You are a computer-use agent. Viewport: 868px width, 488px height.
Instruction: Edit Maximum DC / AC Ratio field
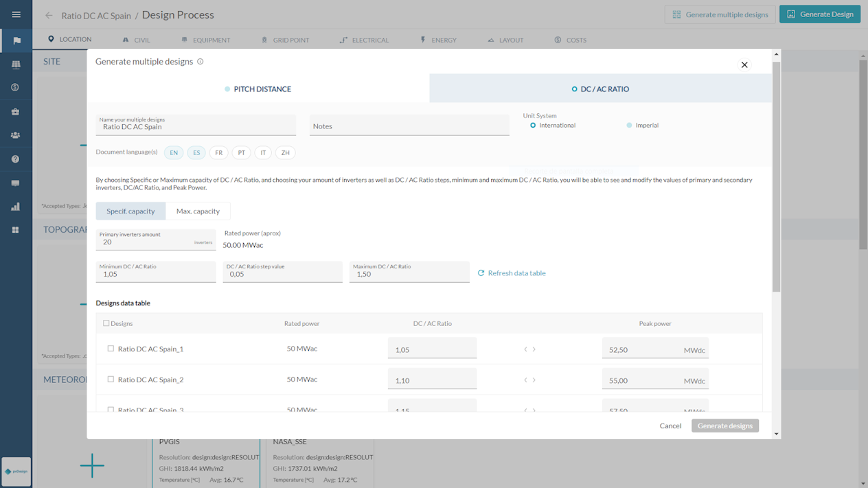[x=409, y=272]
